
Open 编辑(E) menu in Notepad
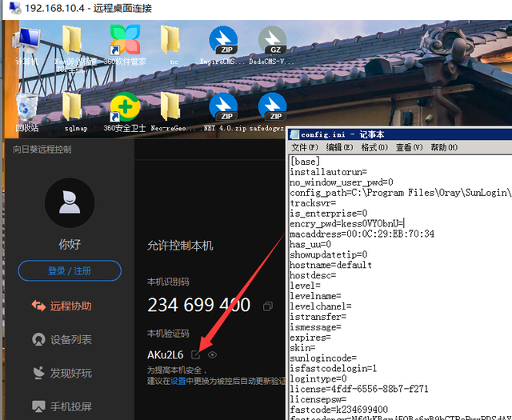click(339, 148)
